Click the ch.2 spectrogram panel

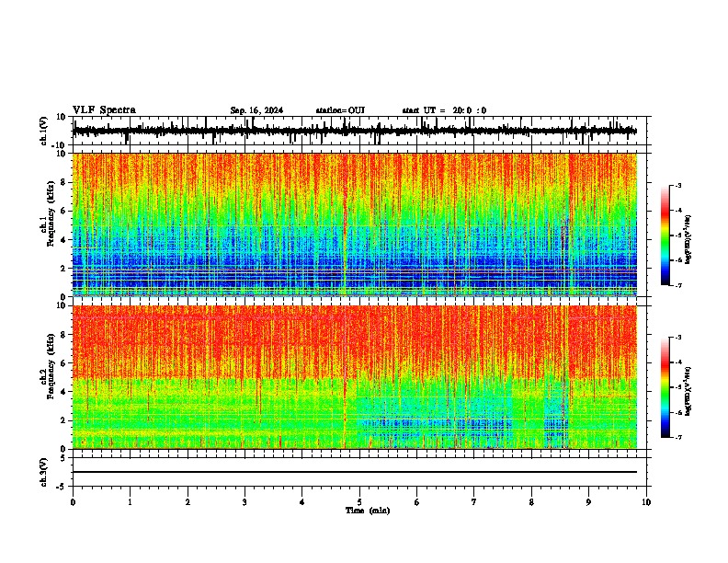pyautogui.click(x=354, y=377)
